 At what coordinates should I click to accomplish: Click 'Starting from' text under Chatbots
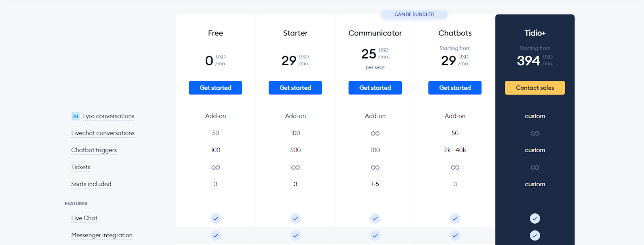[455, 48]
